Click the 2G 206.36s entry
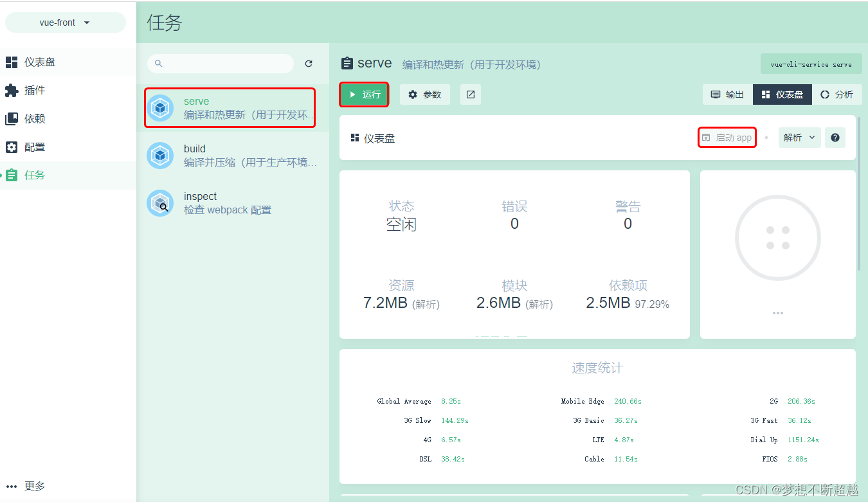 [x=792, y=401]
